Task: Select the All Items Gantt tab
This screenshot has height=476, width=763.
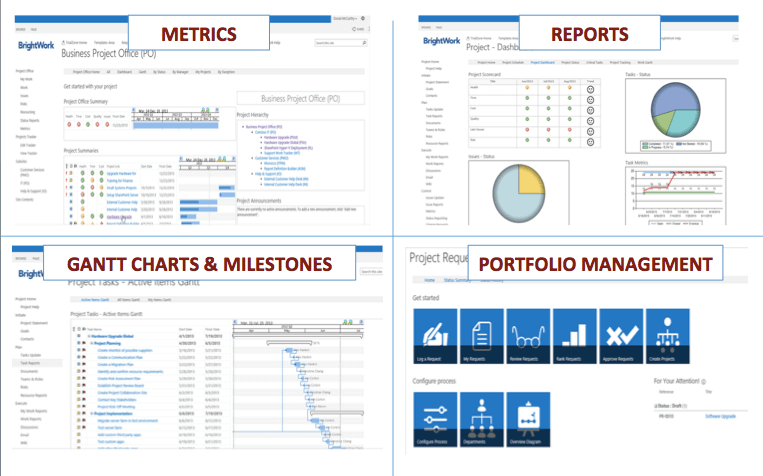Action: 128,300
